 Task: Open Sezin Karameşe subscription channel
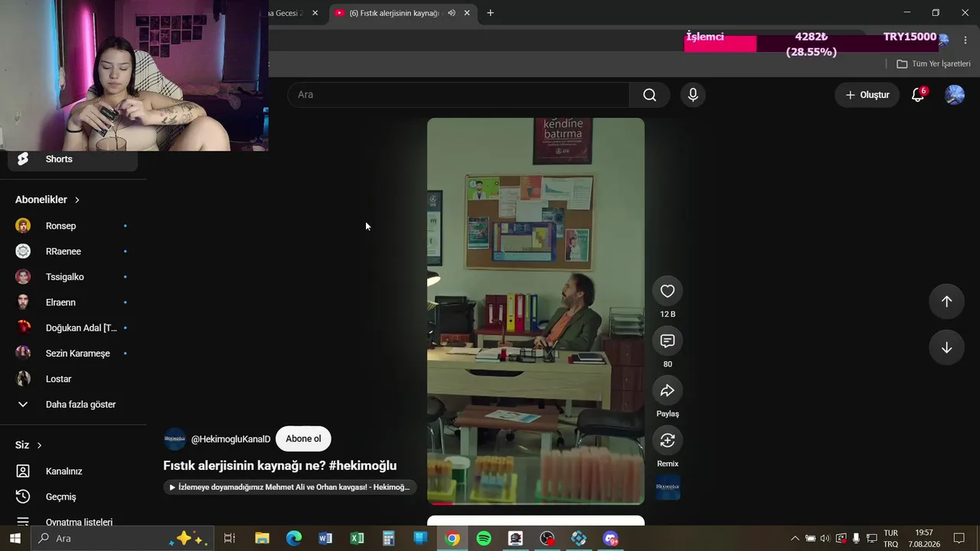pos(73,354)
